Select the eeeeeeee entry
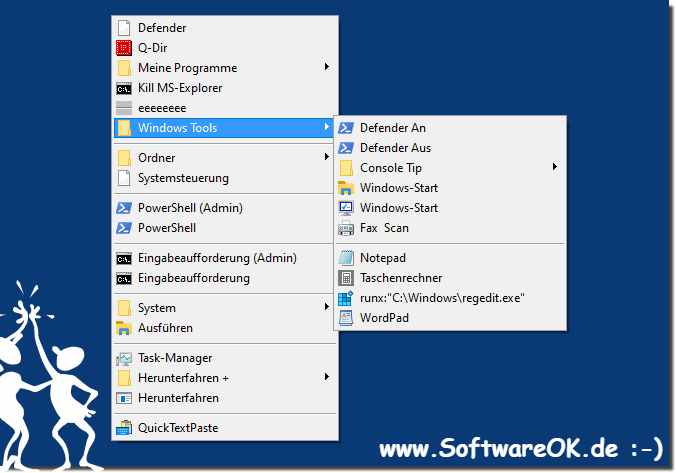The image size is (676, 473). 225,108
